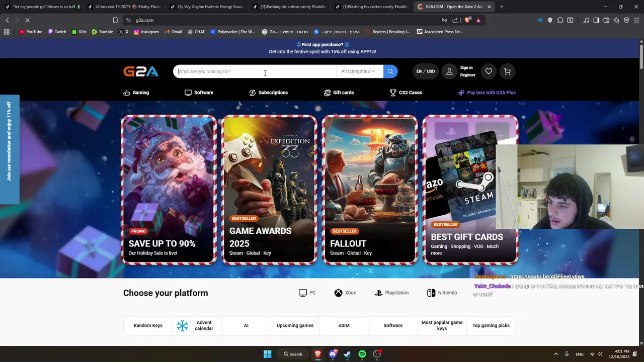The height and width of the screenshot is (362, 644).
Task: Open the bookmarks grid apps icon
Action: point(7,32)
